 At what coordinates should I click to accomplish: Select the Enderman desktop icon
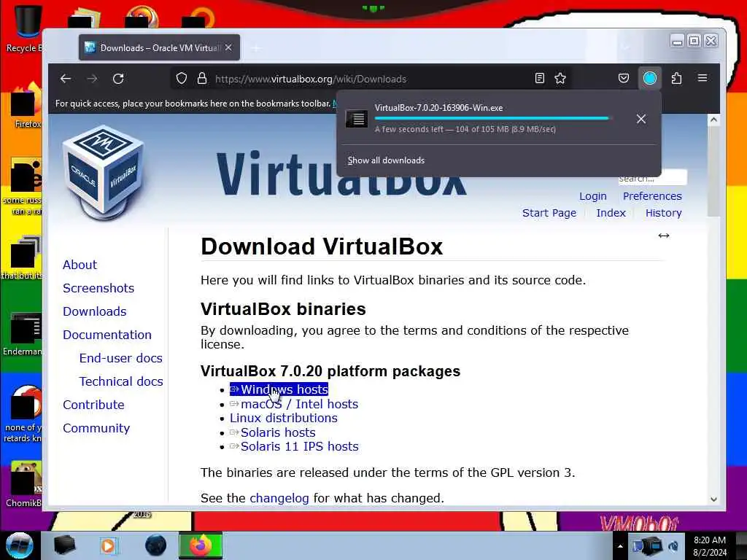23,334
